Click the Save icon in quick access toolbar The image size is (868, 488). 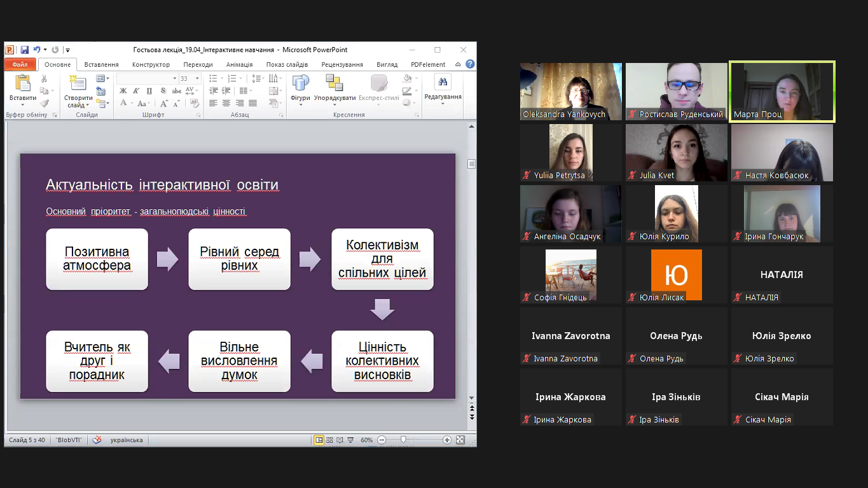click(x=24, y=50)
